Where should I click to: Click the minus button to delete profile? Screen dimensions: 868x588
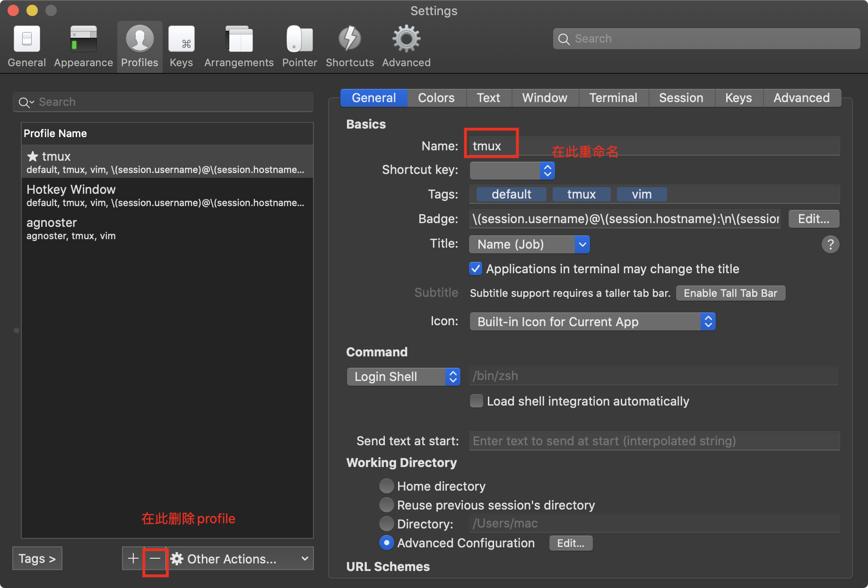155,559
